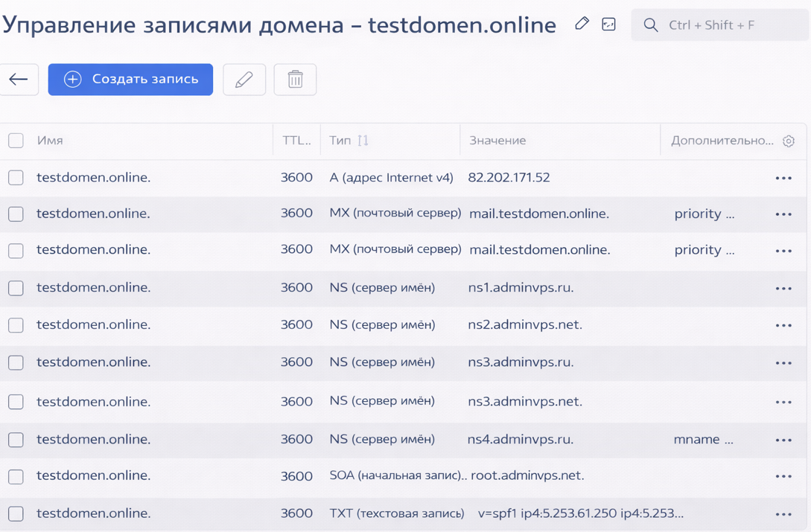The width and height of the screenshot is (811, 532).
Task: Open more actions for ns1.adminvps.ru. record
Action: pos(783,289)
